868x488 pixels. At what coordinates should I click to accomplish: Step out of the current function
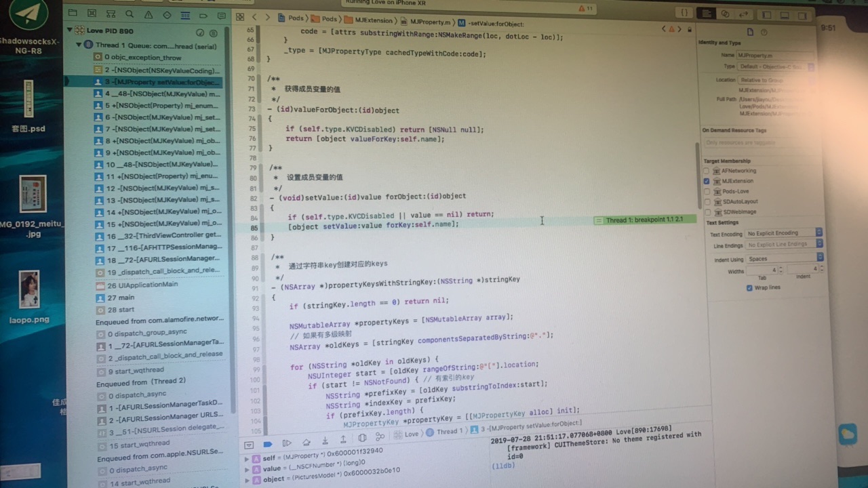pyautogui.click(x=344, y=441)
